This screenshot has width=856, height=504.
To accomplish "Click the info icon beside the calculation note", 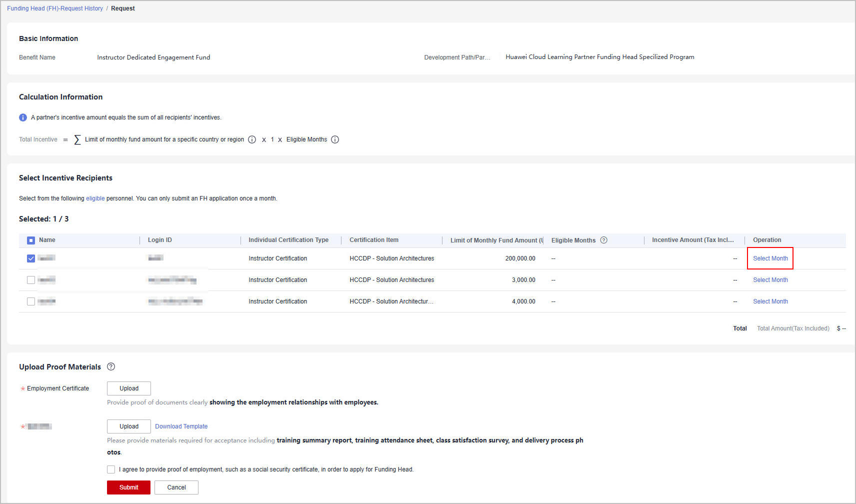I will (23, 117).
